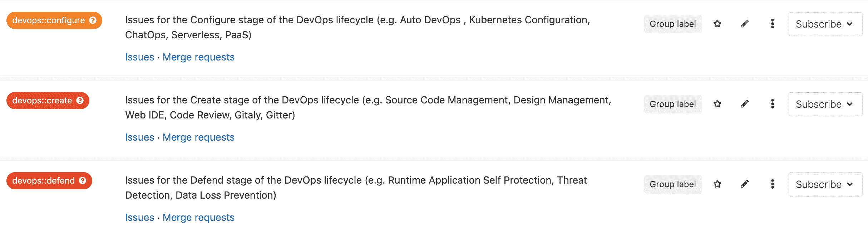Click help icon on devops::defend label
Screen dimensions: 868x233
tap(83, 181)
